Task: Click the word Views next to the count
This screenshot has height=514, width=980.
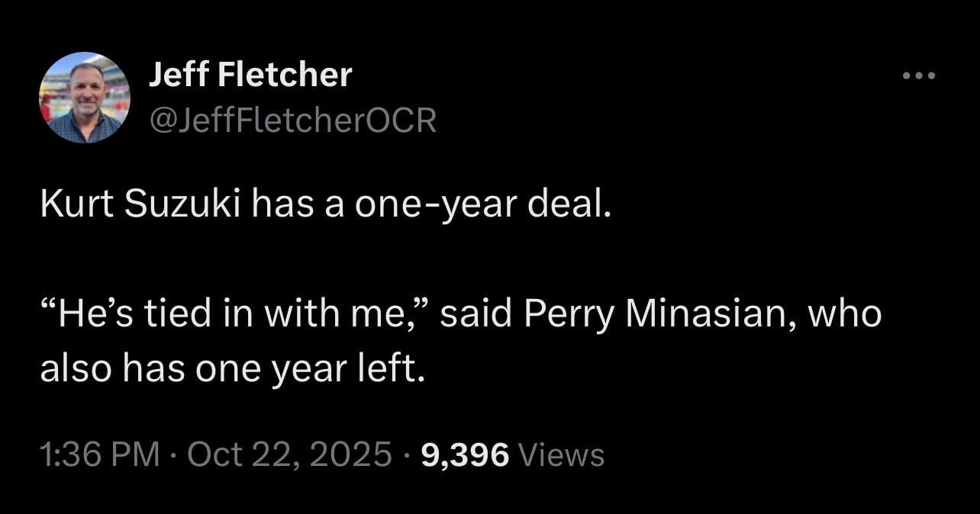Action: pos(563,454)
